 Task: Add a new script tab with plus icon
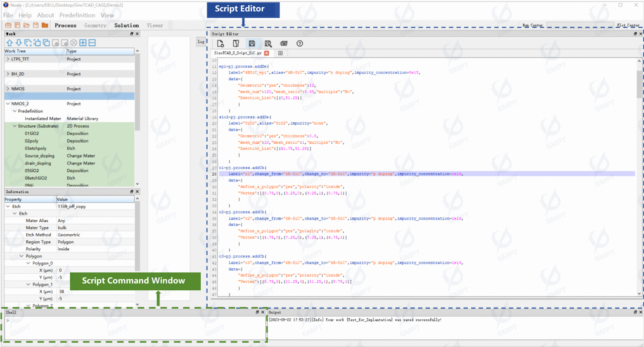[280, 53]
